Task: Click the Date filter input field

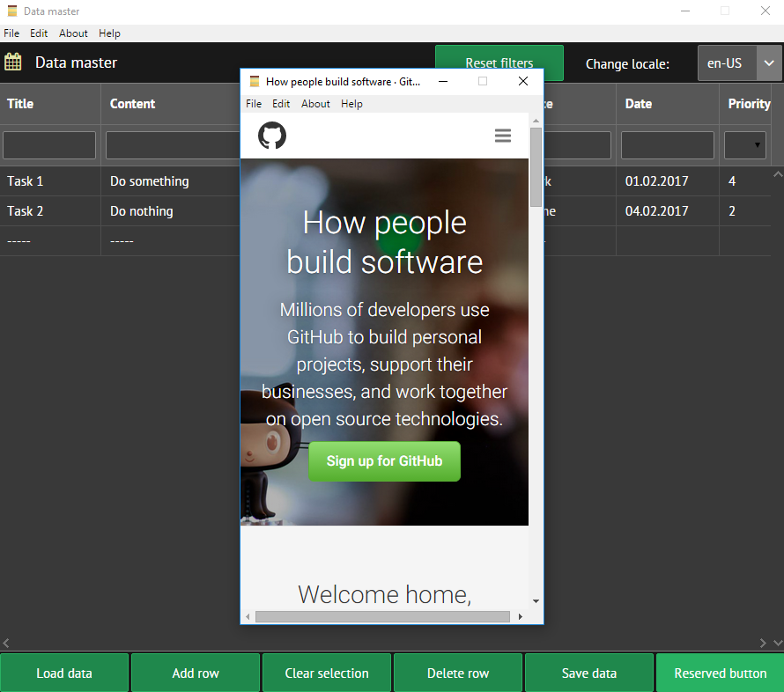Action: (x=668, y=145)
